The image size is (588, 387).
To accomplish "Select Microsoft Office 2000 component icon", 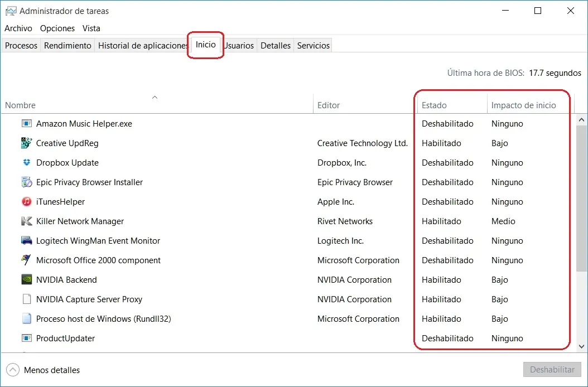I will tap(27, 260).
